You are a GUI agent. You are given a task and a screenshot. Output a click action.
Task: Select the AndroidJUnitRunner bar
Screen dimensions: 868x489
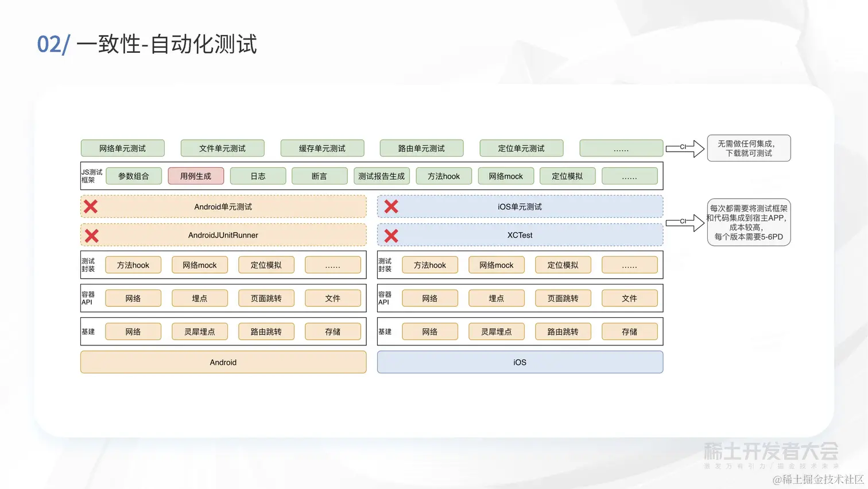pos(223,235)
